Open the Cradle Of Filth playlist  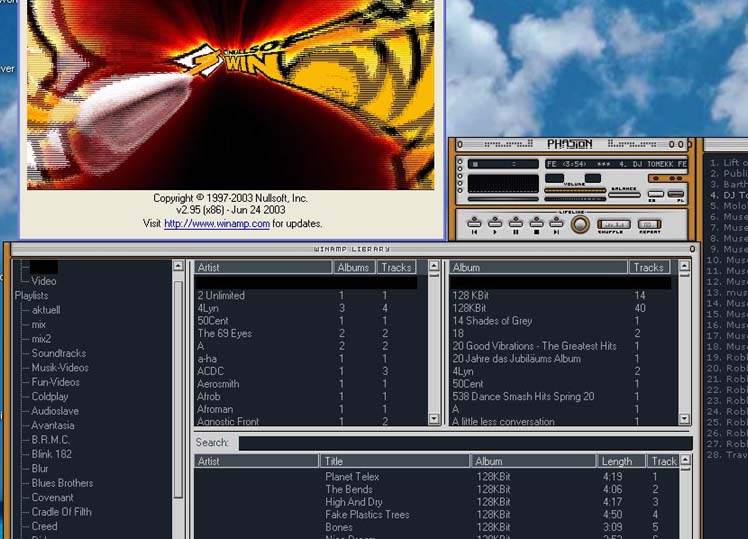(61, 512)
